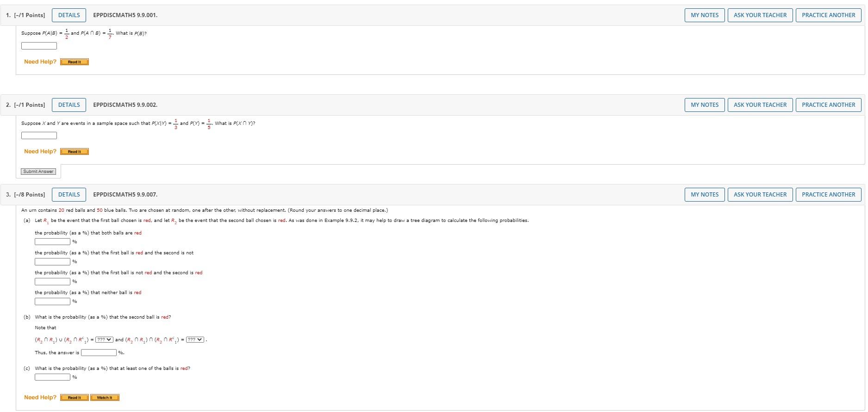
Task: Focus the neither ball is red field
Action: 52,301
